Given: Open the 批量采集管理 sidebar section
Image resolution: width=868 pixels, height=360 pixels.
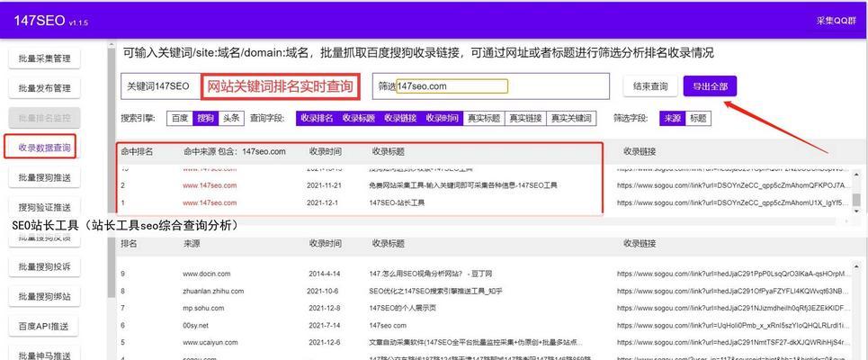Looking at the screenshot, I should (45, 58).
